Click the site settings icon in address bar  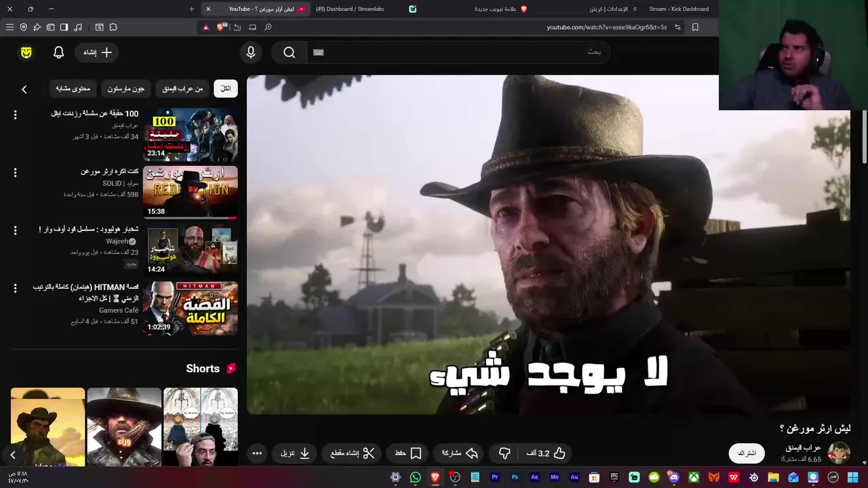coord(677,27)
